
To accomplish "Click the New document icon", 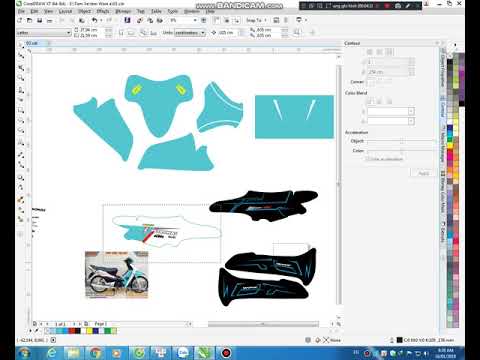I will pyautogui.click(x=19, y=20).
